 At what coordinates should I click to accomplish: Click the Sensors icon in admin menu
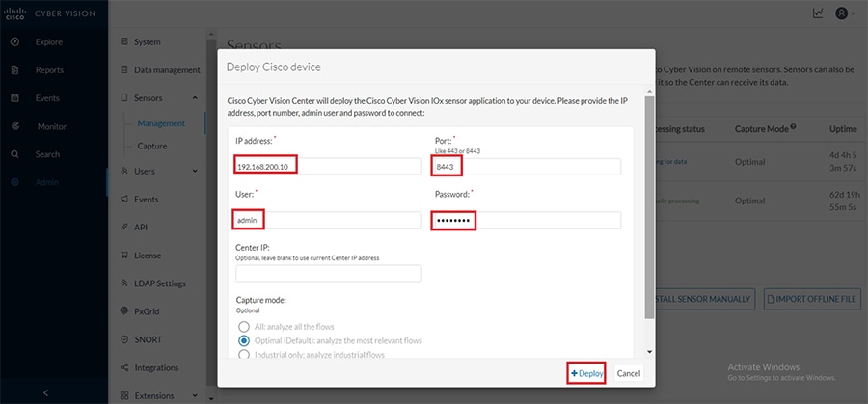(x=124, y=98)
